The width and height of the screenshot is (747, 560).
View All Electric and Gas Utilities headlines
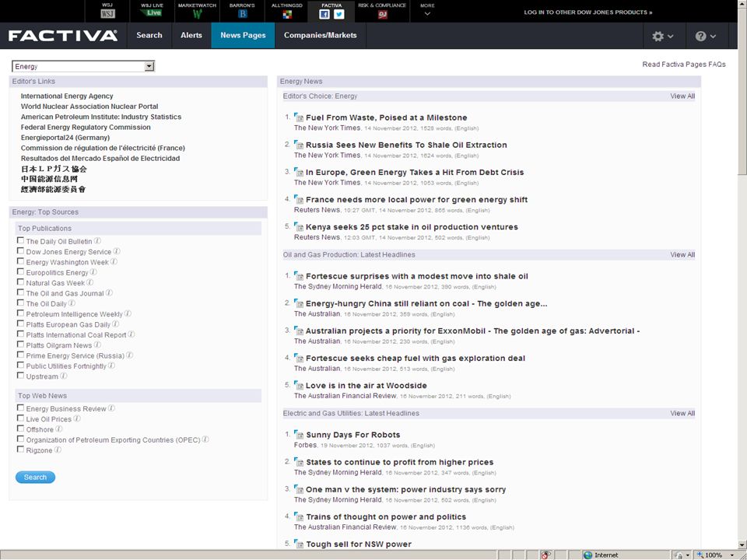coord(682,413)
